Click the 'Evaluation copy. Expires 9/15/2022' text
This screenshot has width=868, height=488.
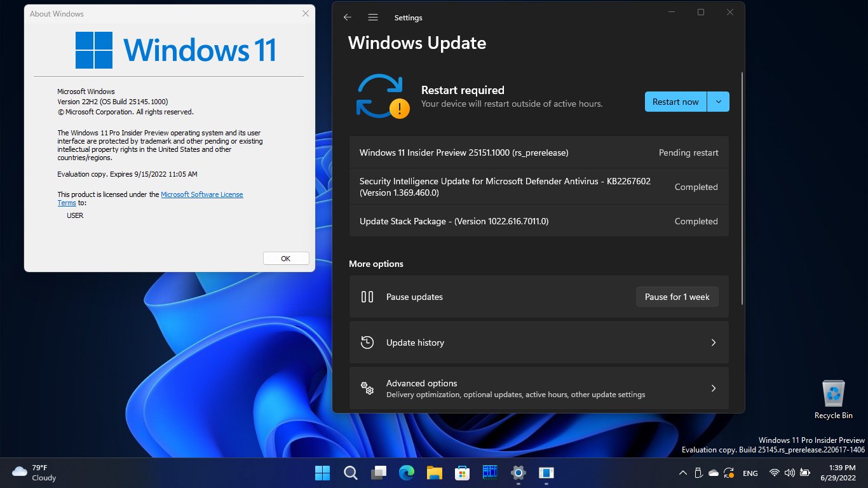[127, 174]
